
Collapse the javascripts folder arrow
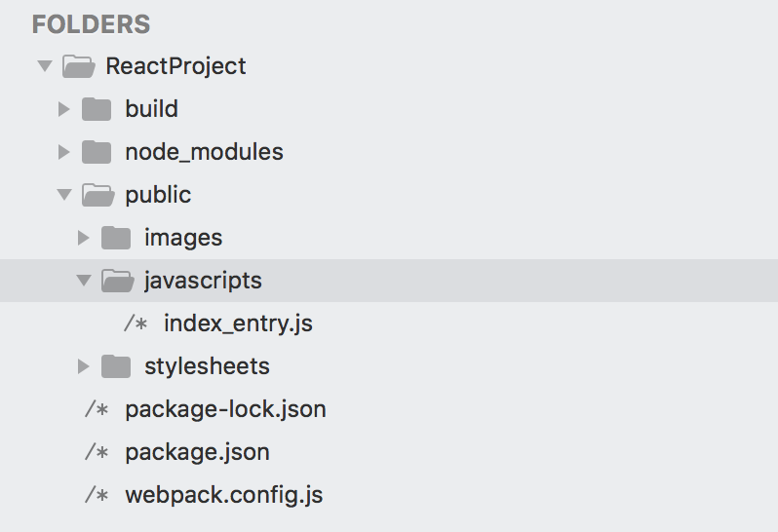(84, 281)
